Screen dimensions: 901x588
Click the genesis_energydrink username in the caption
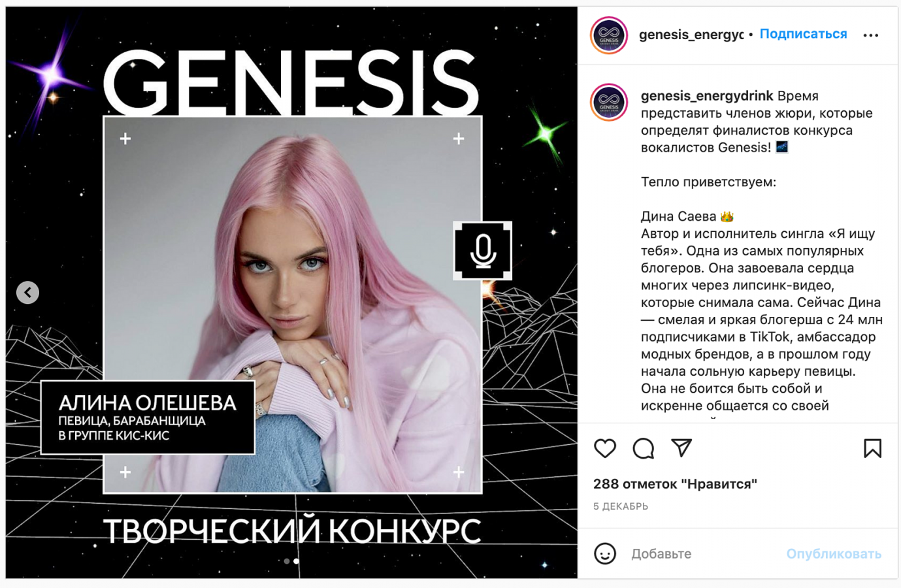tap(707, 96)
